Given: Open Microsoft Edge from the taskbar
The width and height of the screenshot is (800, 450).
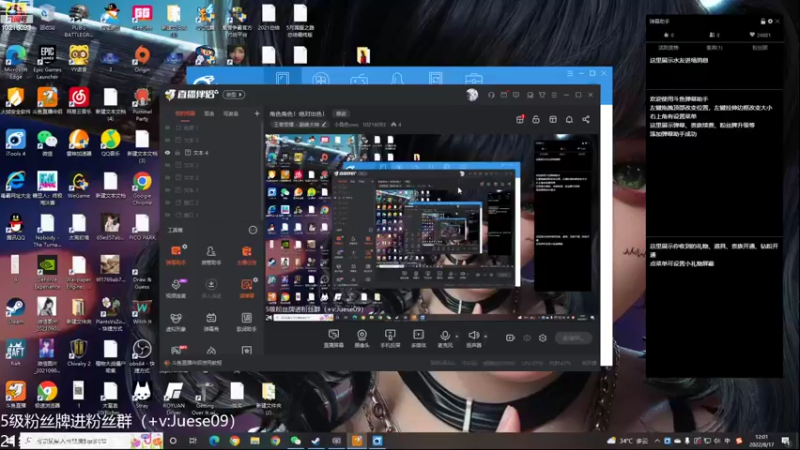Looking at the screenshot, I should tap(214, 441).
